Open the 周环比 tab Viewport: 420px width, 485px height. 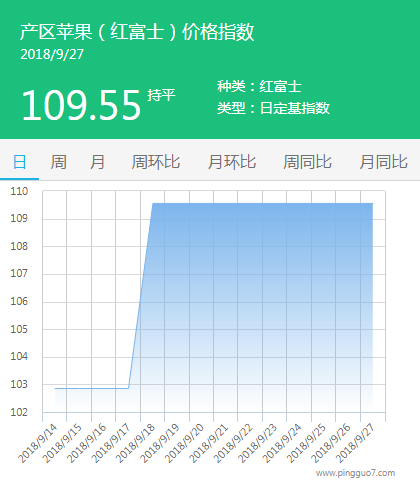point(156,162)
